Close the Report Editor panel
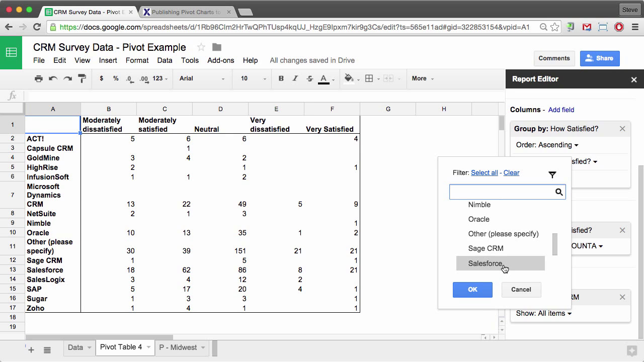 (x=634, y=79)
